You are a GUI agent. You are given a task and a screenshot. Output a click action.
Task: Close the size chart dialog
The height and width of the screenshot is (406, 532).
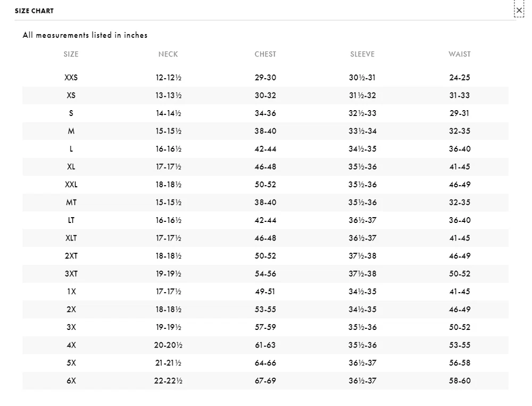coord(519,10)
